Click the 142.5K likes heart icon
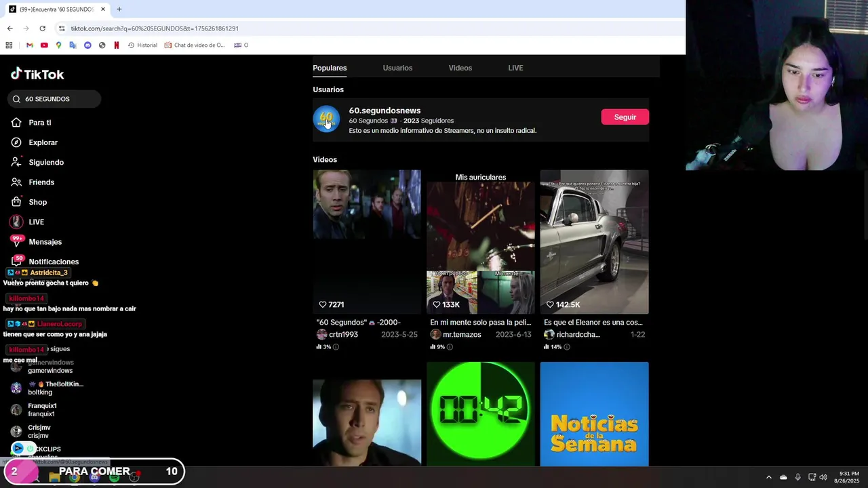Screen dimensions: 868x488 click(x=550, y=305)
